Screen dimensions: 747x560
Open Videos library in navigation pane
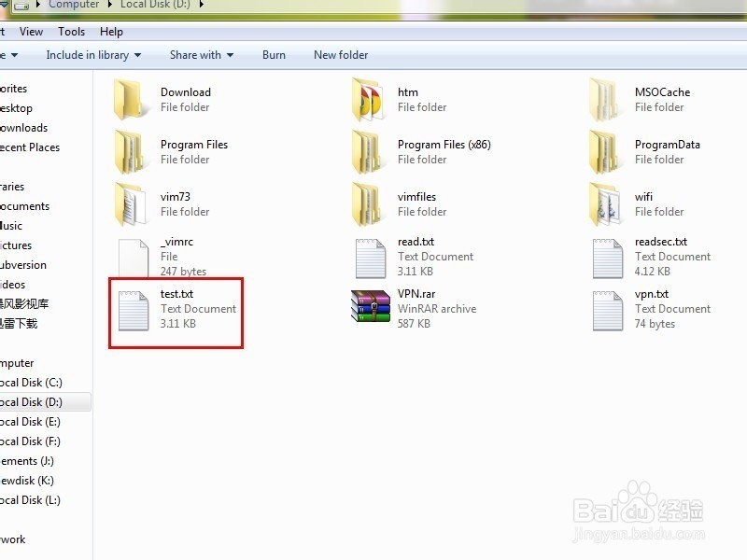point(13,285)
